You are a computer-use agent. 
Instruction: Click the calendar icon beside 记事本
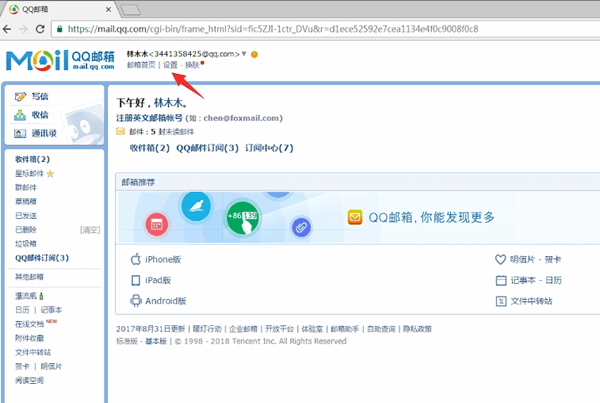[x=501, y=280]
